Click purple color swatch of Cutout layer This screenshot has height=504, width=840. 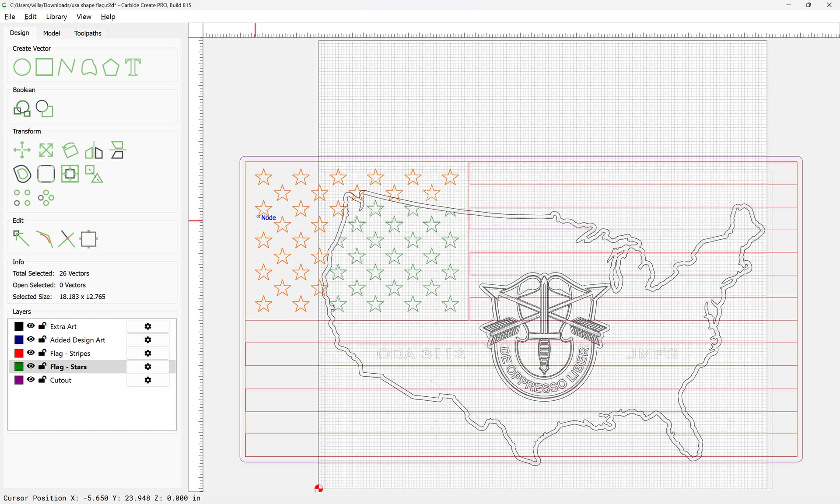click(19, 380)
